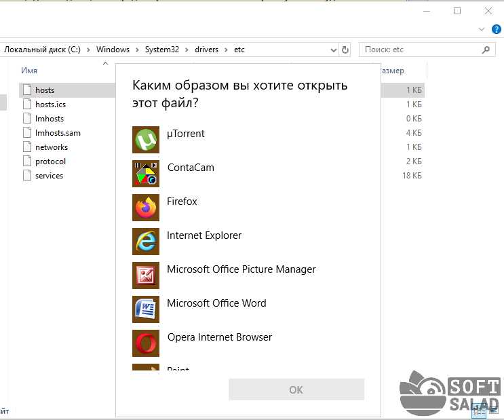This screenshot has width=504, height=420.
Task: Focus the Поиск: etc search field
Action: pos(421,50)
